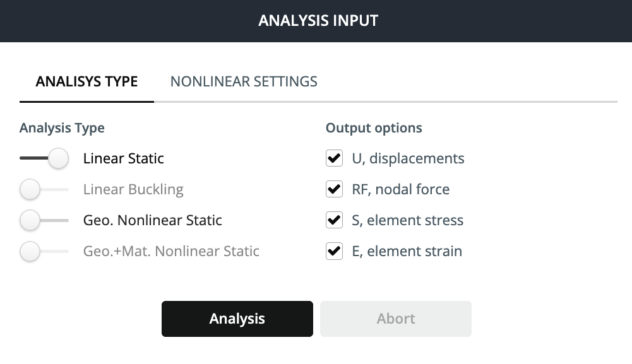The height and width of the screenshot is (364, 632).
Task: Disable the S, element stress checkbox
Action: click(334, 220)
